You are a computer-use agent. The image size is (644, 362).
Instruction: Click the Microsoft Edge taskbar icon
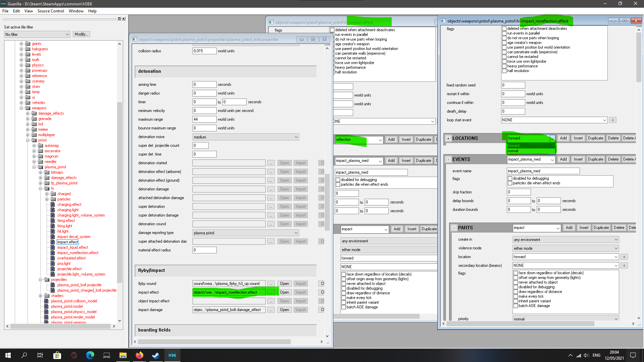(x=90, y=355)
